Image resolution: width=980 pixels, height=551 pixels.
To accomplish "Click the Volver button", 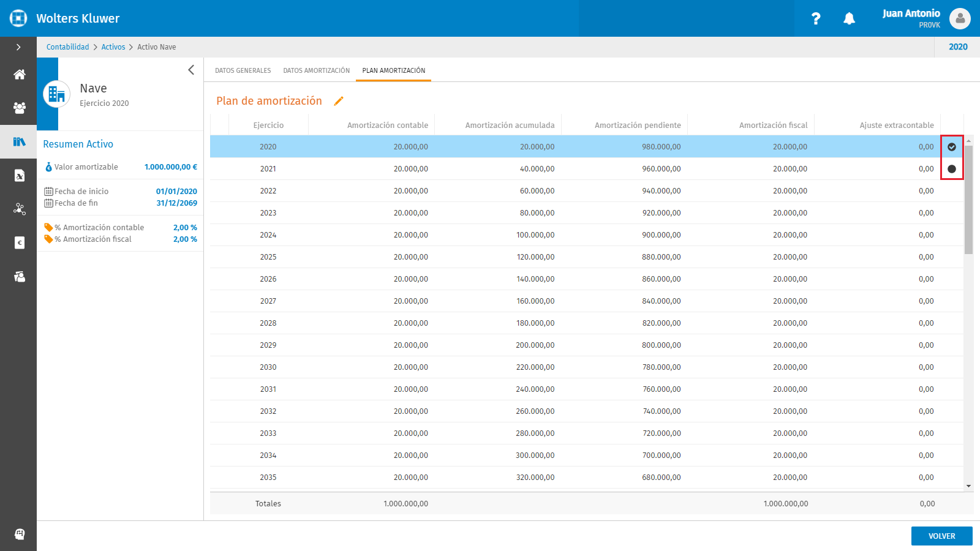I will click(942, 536).
